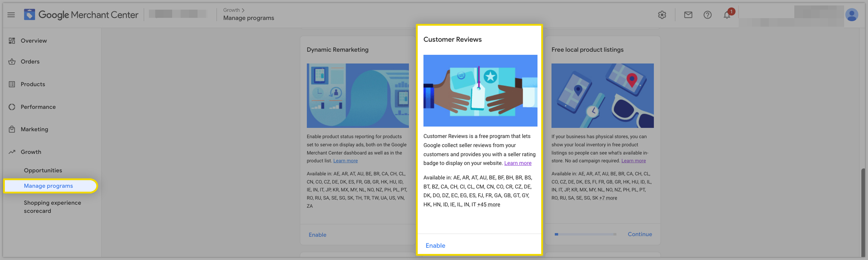Open Learn more in Free local listings card
The height and width of the screenshot is (260, 868).
point(633,161)
